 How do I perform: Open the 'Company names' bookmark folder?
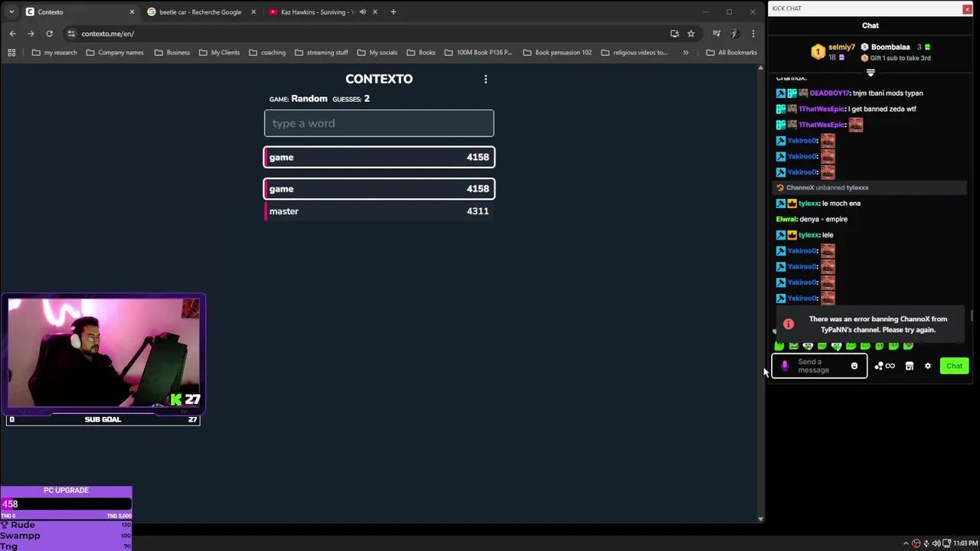114,53
